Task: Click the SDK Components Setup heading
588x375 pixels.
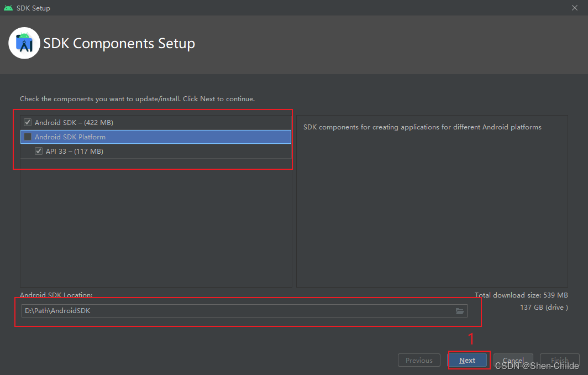Action: (x=119, y=44)
